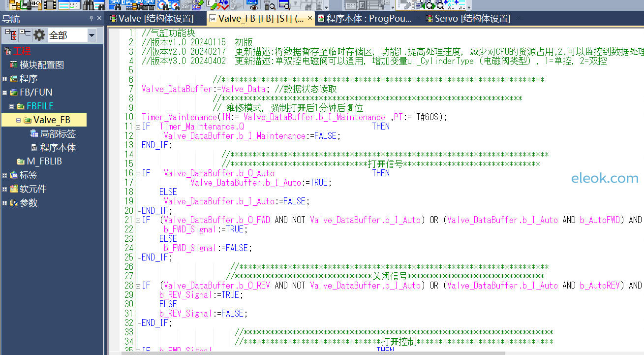This screenshot has width=644, height=355.
Task: Collapse the IF block at line 28
Action: point(138,286)
